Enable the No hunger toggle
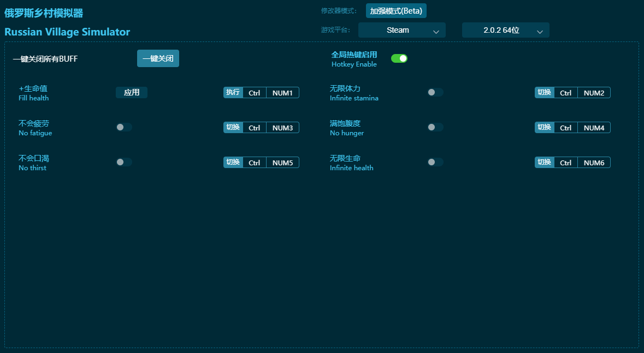Viewport: 644px width, 353px height. tap(435, 127)
